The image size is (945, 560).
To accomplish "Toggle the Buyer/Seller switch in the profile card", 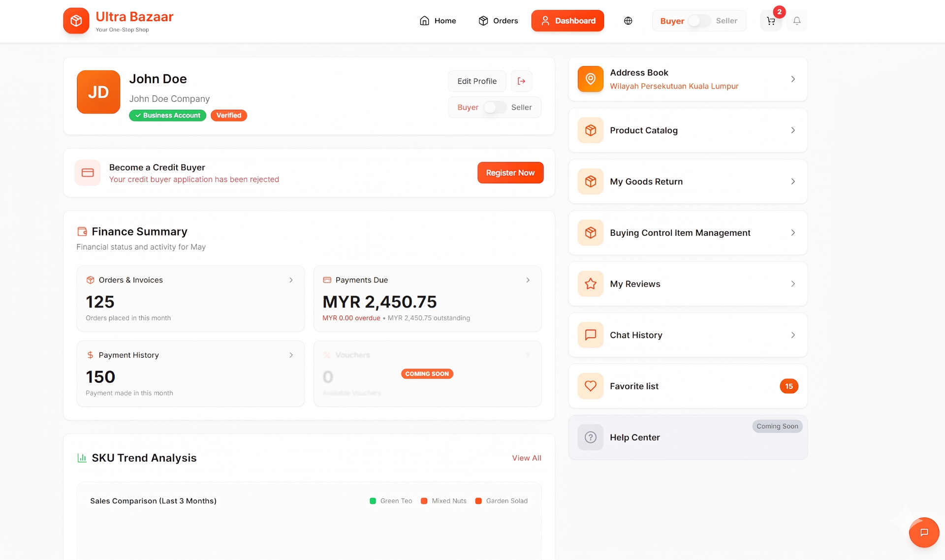I will point(495,107).
